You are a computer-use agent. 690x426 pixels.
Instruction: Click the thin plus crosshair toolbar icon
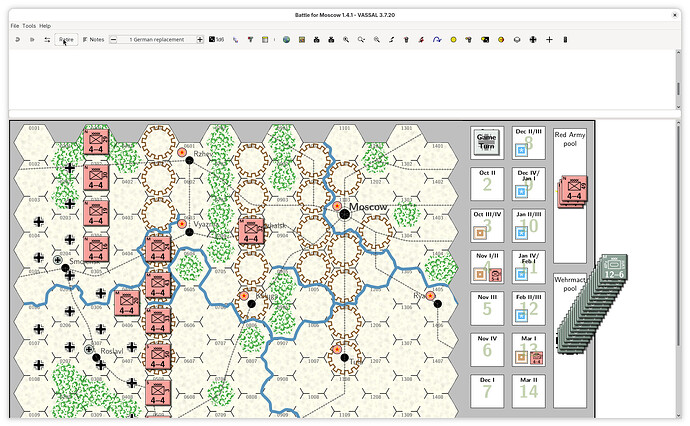(x=548, y=39)
